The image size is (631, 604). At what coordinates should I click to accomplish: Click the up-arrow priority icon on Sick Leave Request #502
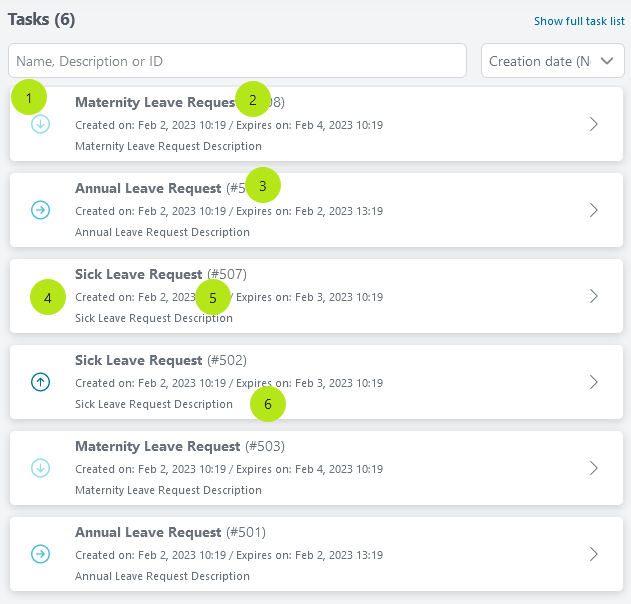(x=41, y=382)
